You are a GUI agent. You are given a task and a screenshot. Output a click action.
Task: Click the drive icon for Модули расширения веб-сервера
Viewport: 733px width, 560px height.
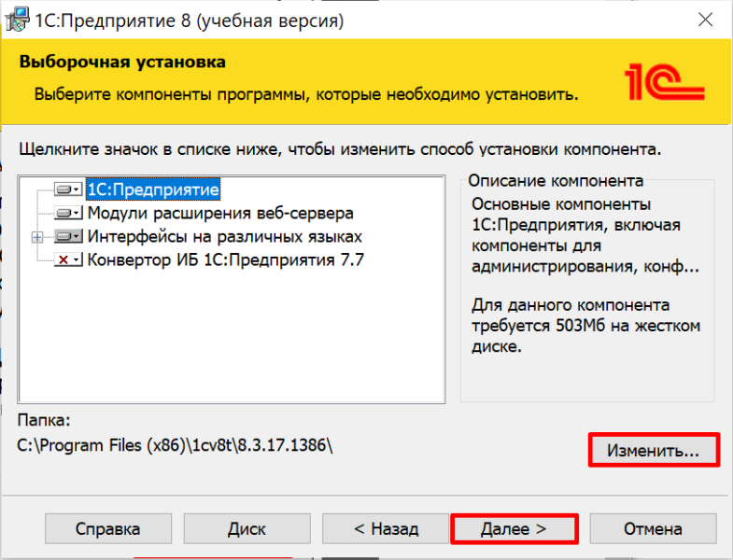pos(69,213)
